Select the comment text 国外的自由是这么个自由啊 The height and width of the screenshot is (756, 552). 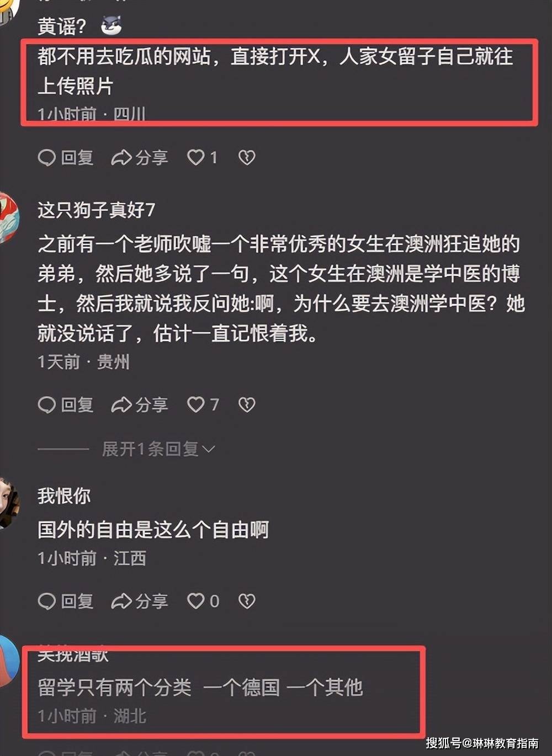tap(153, 530)
